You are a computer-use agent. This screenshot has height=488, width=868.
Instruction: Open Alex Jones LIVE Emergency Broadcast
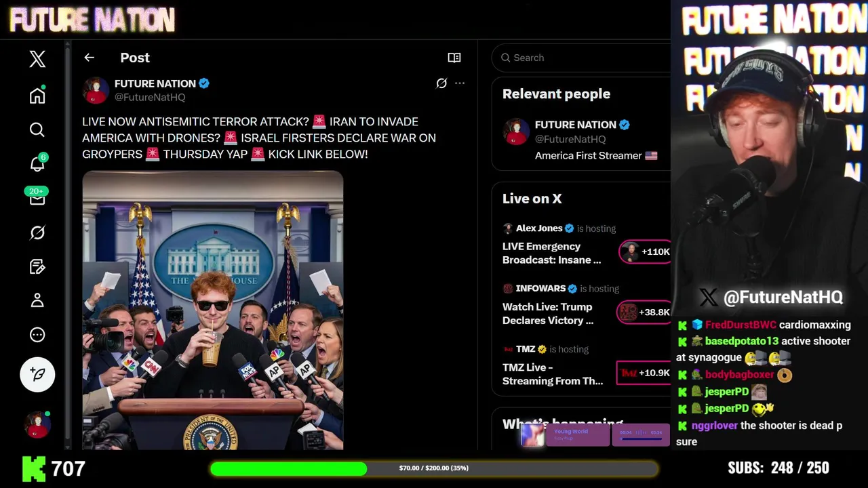click(x=552, y=253)
